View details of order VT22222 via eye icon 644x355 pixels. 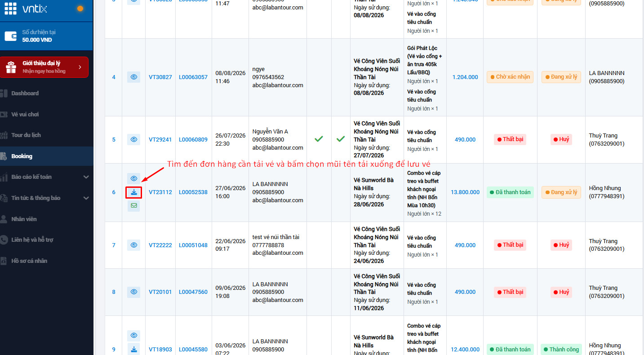click(133, 245)
